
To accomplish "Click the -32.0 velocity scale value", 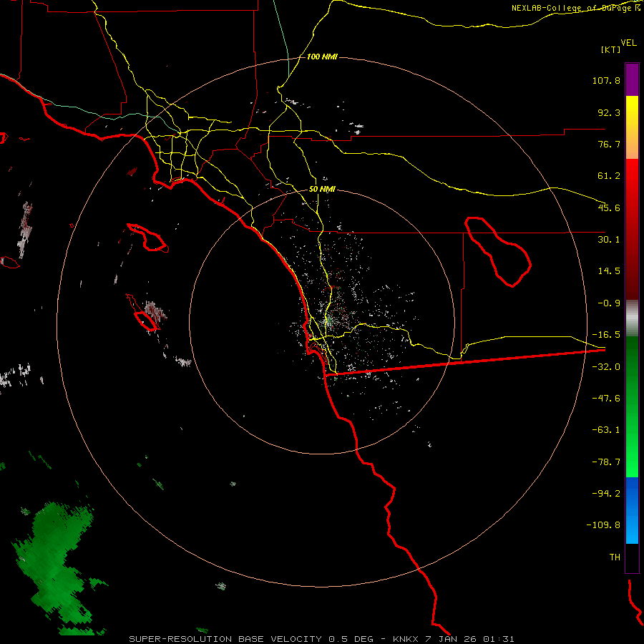I will (x=606, y=367).
